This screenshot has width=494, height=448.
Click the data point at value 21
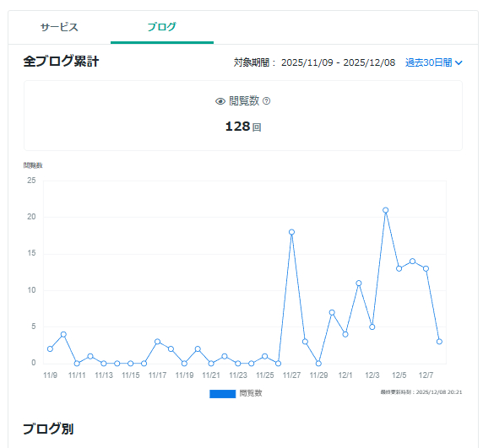tap(385, 210)
